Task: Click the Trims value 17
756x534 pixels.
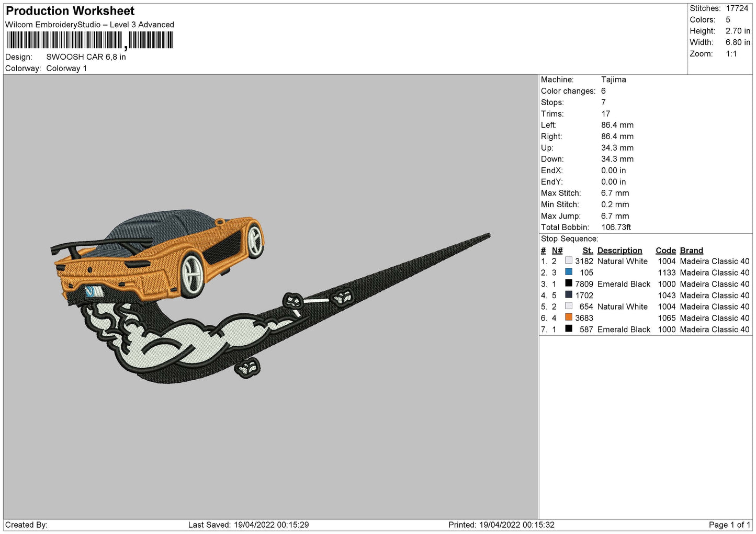Action: click(x=606, y=114)
